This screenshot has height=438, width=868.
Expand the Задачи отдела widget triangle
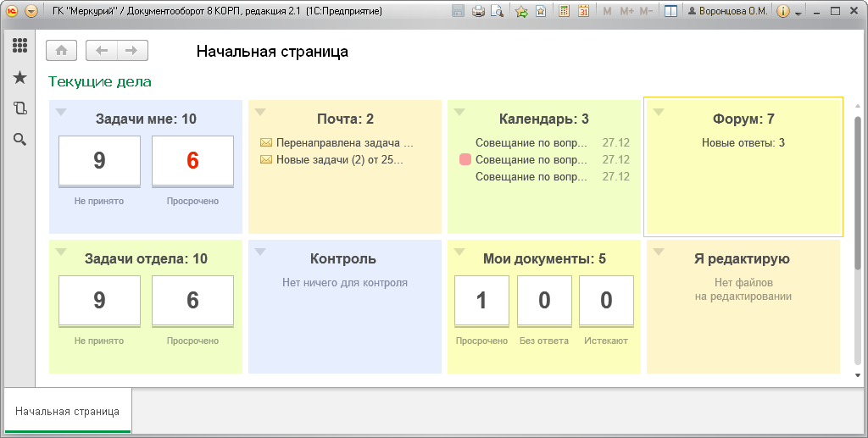[x=61, y=252]
